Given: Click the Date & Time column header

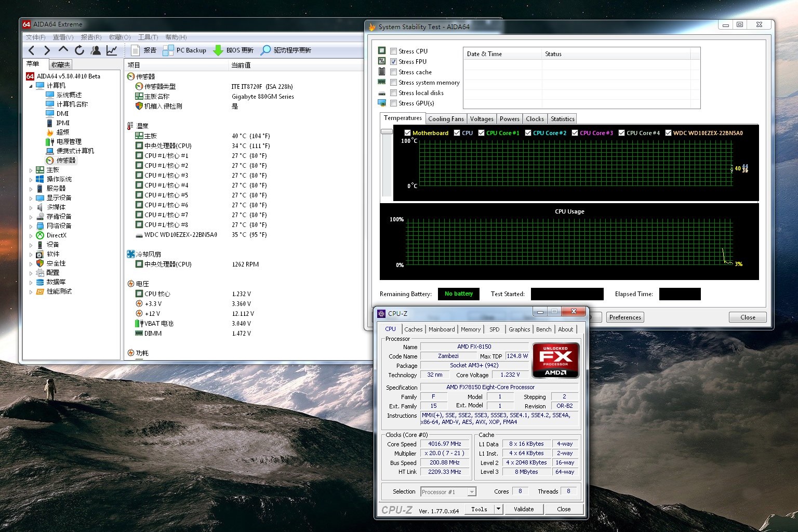Looking at the screenshot, I should click(502, 54).
